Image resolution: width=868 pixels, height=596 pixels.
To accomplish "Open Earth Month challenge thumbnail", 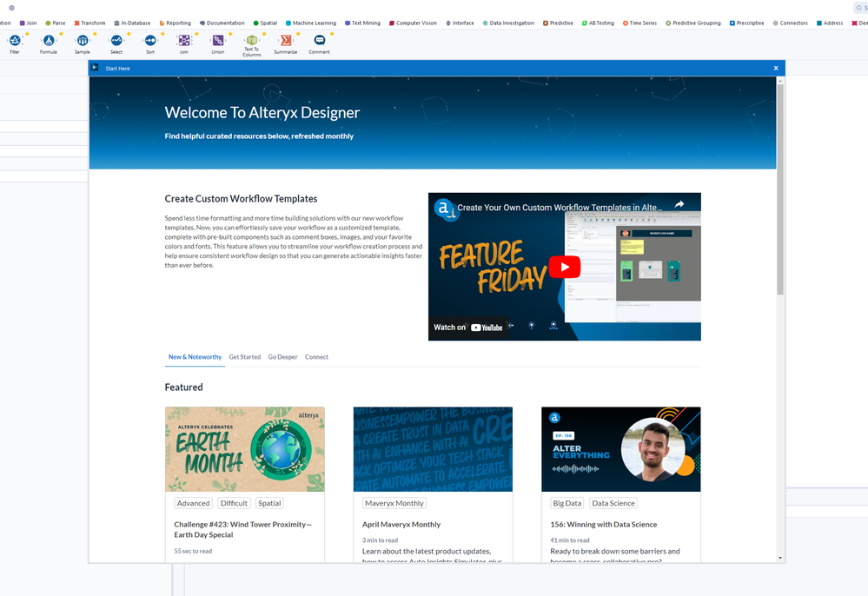I will 245,449.
